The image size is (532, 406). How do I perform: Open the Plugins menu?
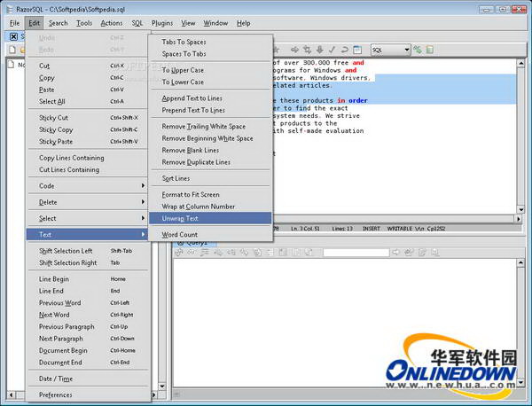point(162,23)
